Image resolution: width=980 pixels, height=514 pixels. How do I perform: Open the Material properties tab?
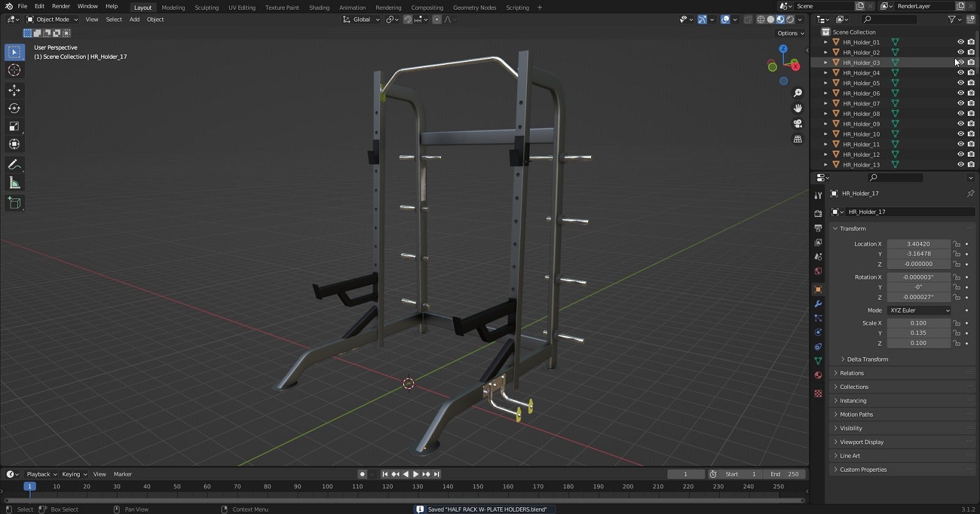[x=818, y=375]
